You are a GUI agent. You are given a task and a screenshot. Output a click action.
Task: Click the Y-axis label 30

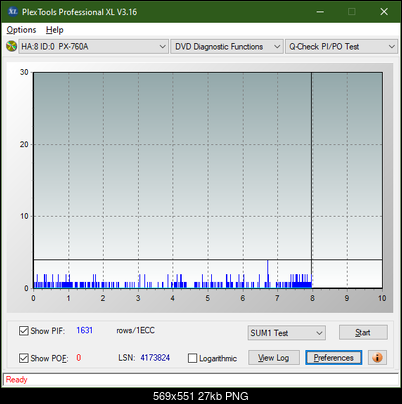[x=24, y=72]
